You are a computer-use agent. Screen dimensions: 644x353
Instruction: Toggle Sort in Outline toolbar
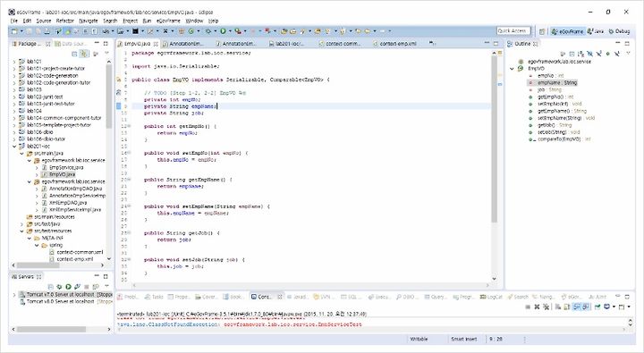(580, 54)
